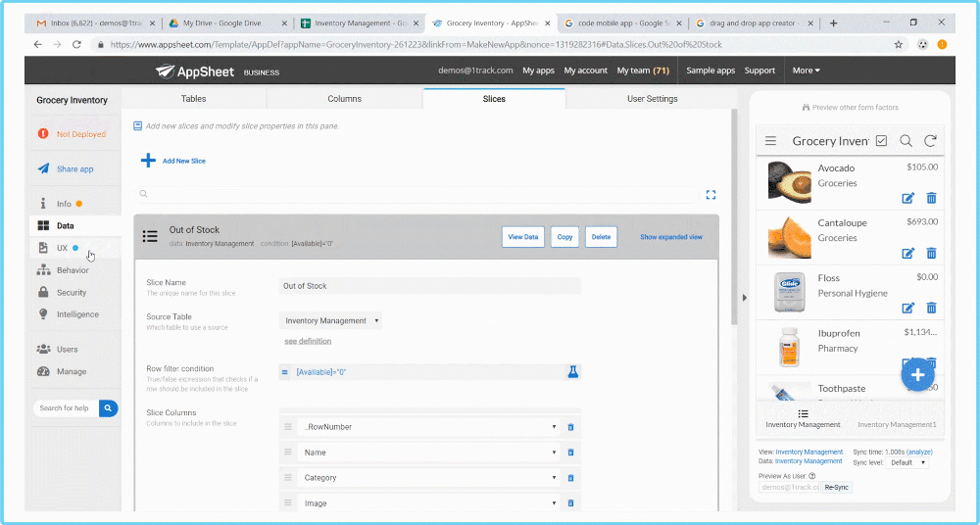Click the Copy slice button

pyautogui.click(x=565, y=237)
